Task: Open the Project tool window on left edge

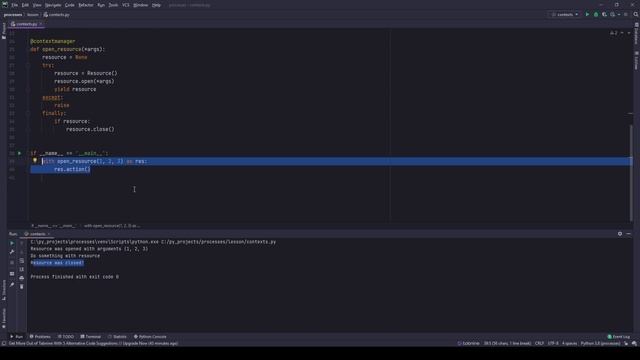Action: (4, 31)
